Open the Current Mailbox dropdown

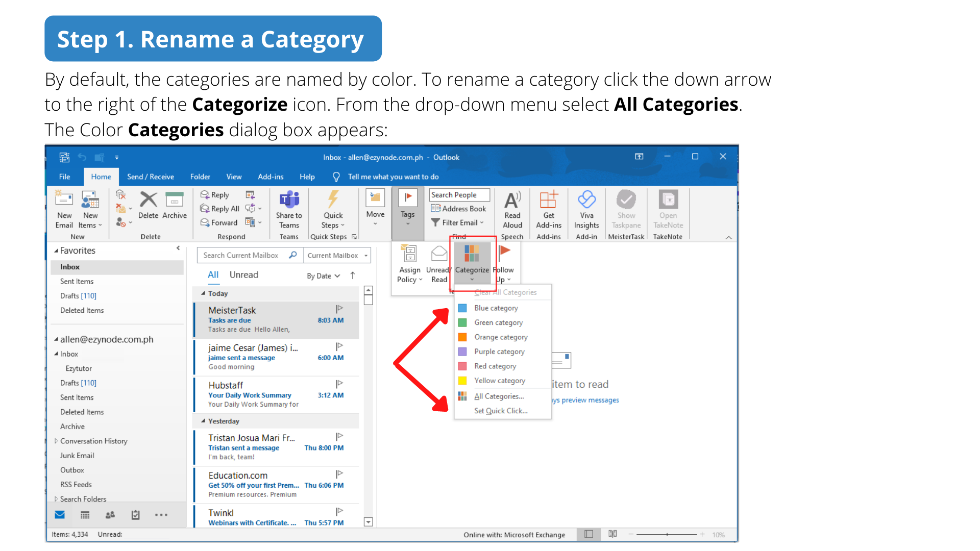pyautogui.click(x=337, y=256)
